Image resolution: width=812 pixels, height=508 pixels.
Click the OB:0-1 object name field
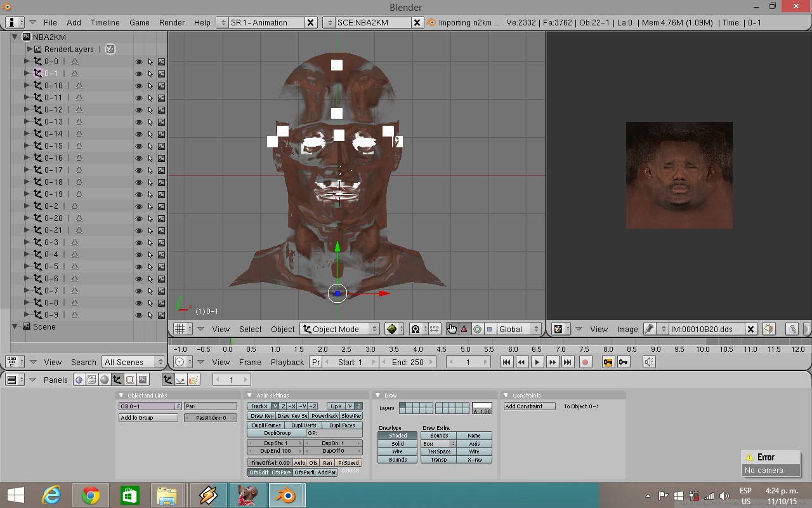point(147,406)
